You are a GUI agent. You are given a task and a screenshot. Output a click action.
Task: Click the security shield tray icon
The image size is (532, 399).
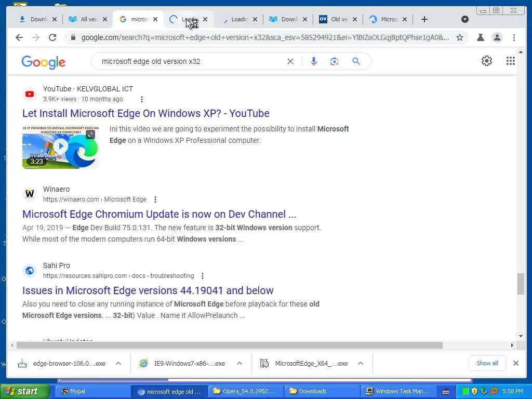click(x=475, y=391)
